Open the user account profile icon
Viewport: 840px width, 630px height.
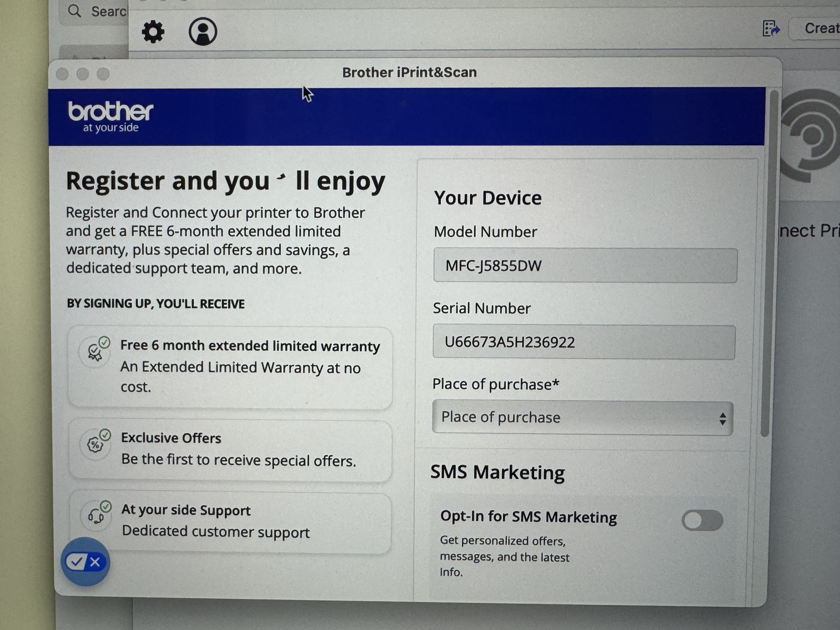coord(203,31)
